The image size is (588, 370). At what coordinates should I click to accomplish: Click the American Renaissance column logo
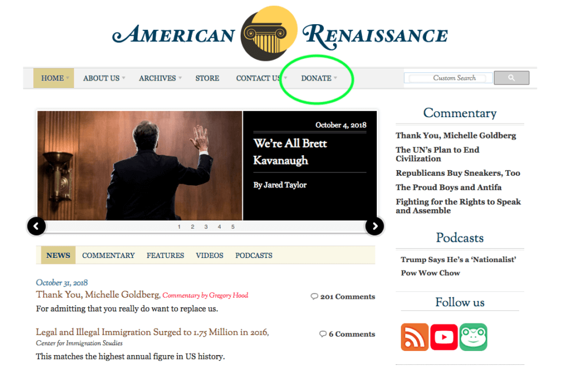(x=269, y=33)
